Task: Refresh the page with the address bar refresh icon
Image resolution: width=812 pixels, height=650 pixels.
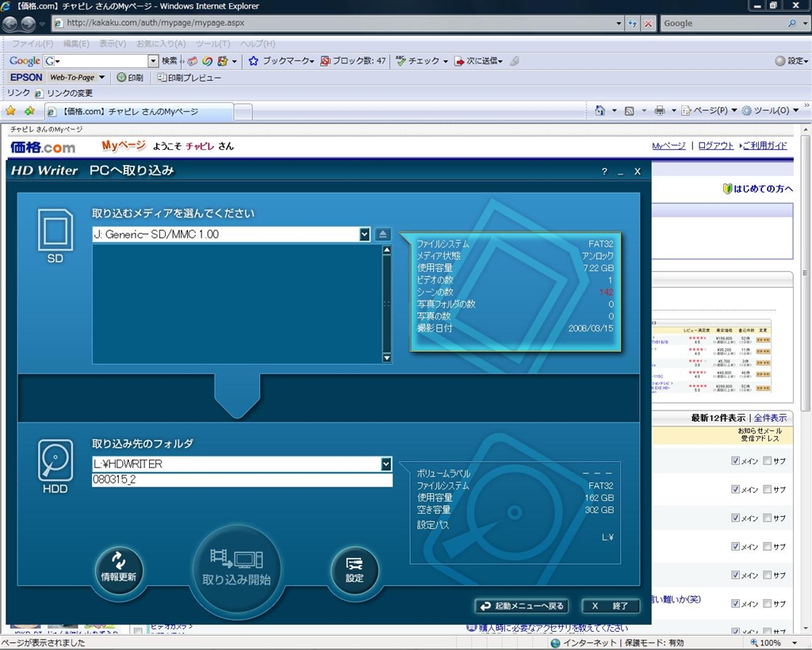Action: point(632,23)
